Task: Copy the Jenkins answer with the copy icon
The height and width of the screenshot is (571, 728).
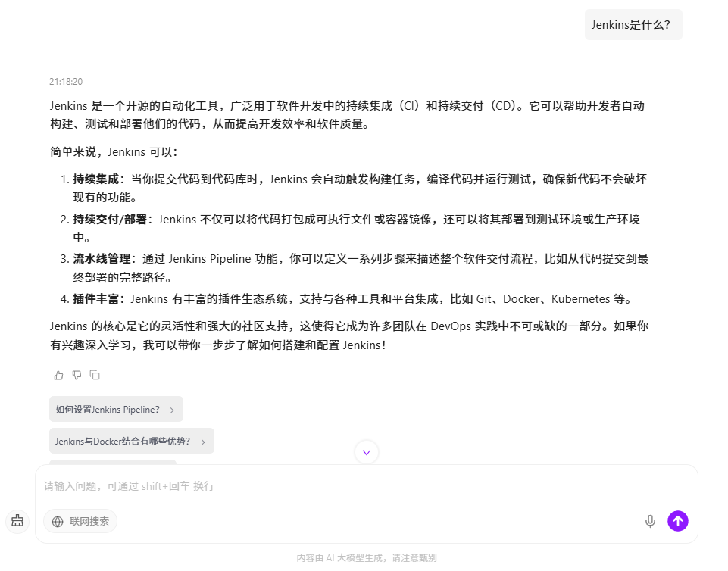Action: [x=95, y=375]
